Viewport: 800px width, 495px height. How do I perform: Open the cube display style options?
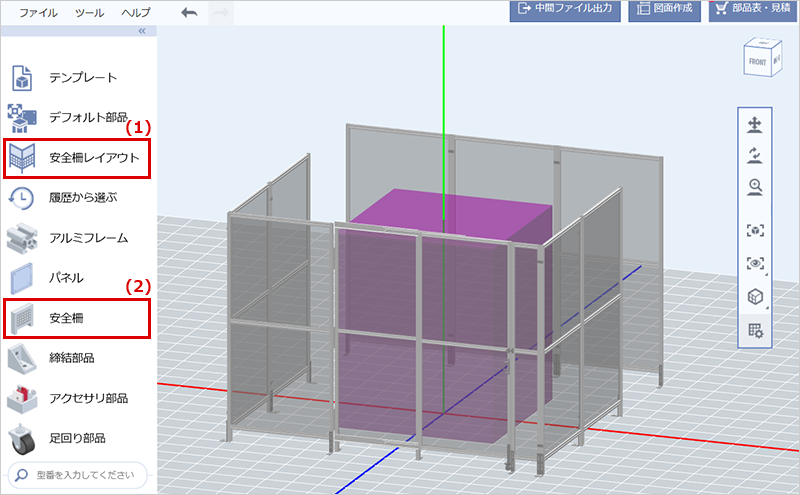click(755, 297)
